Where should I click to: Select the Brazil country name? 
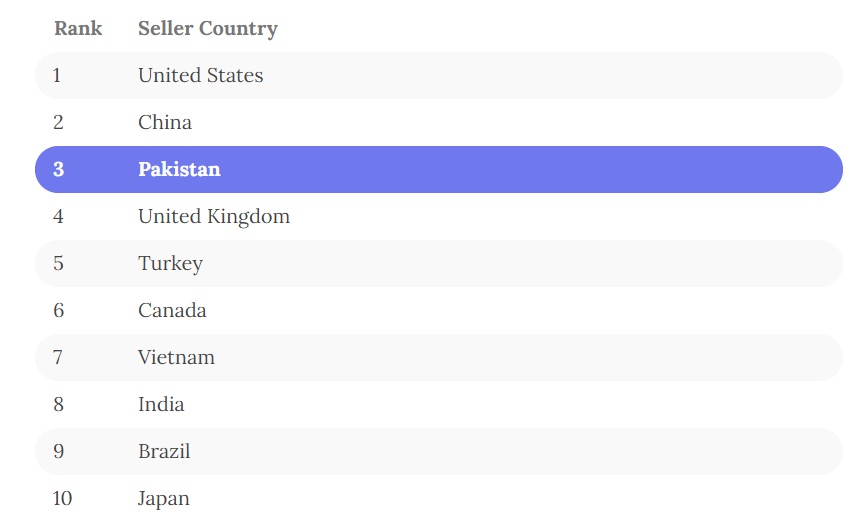[x=164, y=451]
